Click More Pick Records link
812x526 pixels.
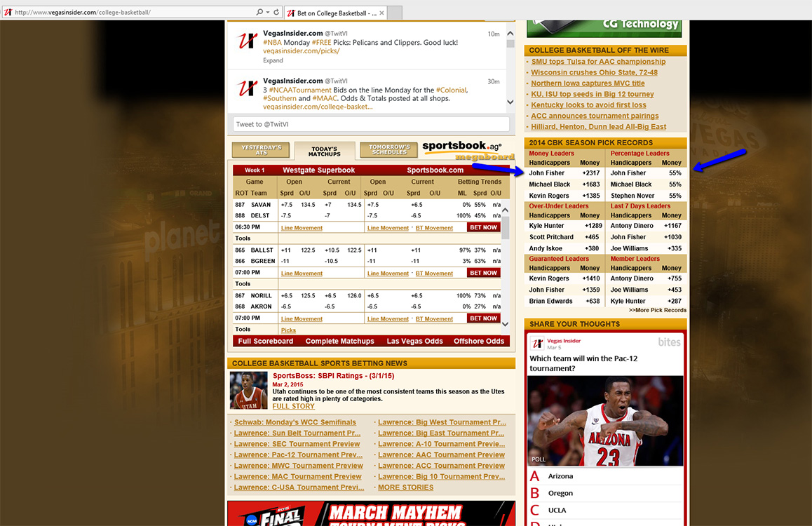coord(657,310)
